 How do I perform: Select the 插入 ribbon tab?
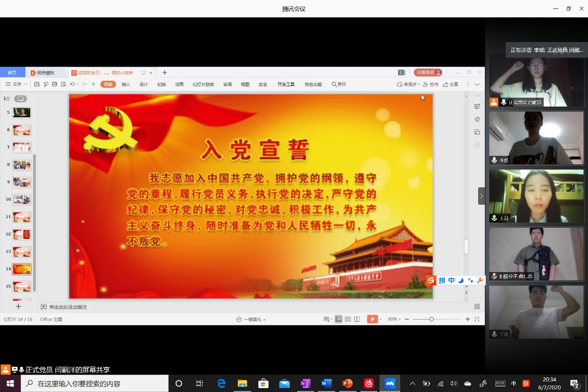pos(126,85)
